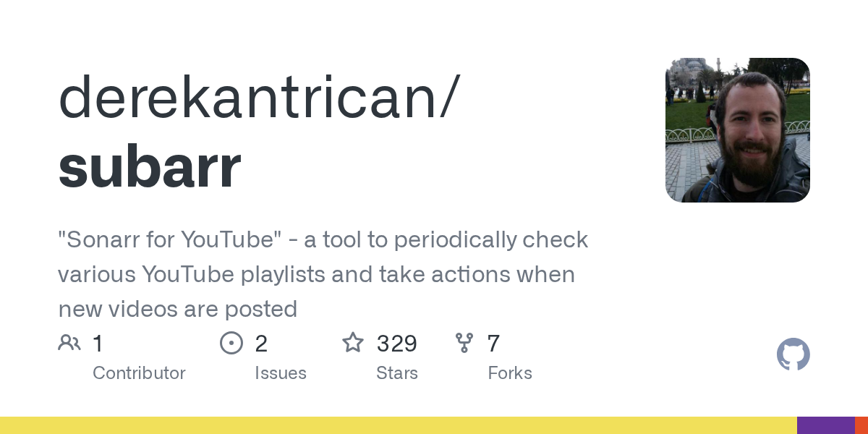
Task: Open the Forks label
Action: click(x=510, y=373)
